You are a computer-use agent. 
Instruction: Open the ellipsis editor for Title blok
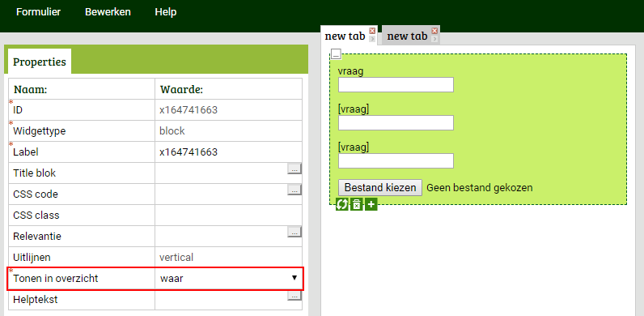coord(294,169)
